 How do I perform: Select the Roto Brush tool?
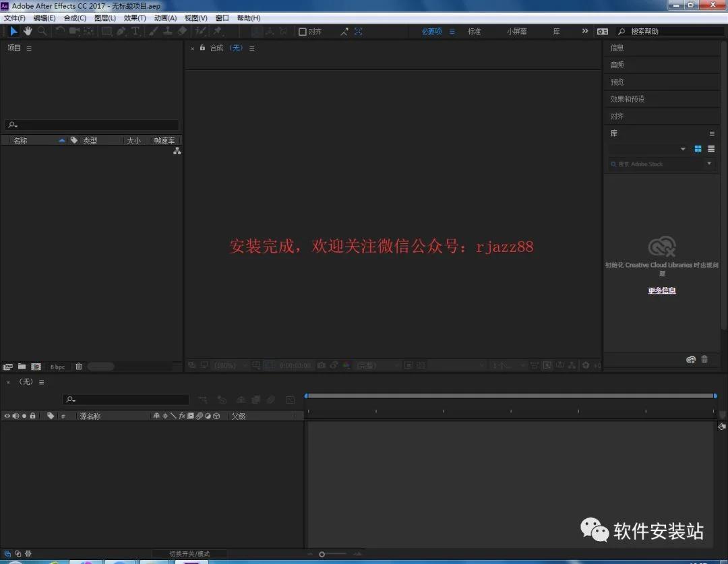(201, 31)
